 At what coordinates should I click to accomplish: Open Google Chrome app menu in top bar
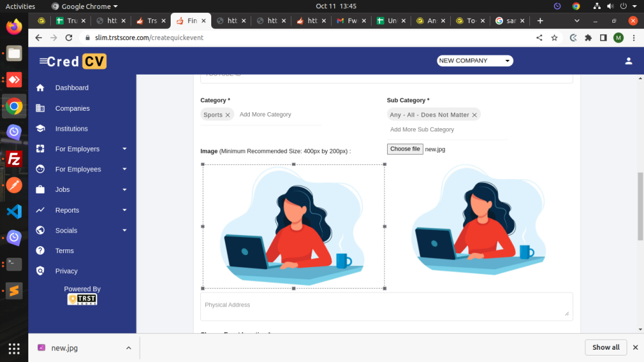coord(84,6)
